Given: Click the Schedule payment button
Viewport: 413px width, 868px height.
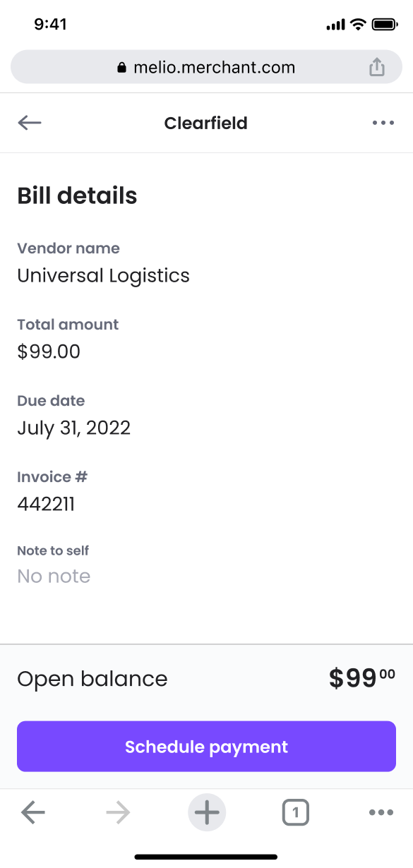Looking at the screenshot, I should click(206, 747).
